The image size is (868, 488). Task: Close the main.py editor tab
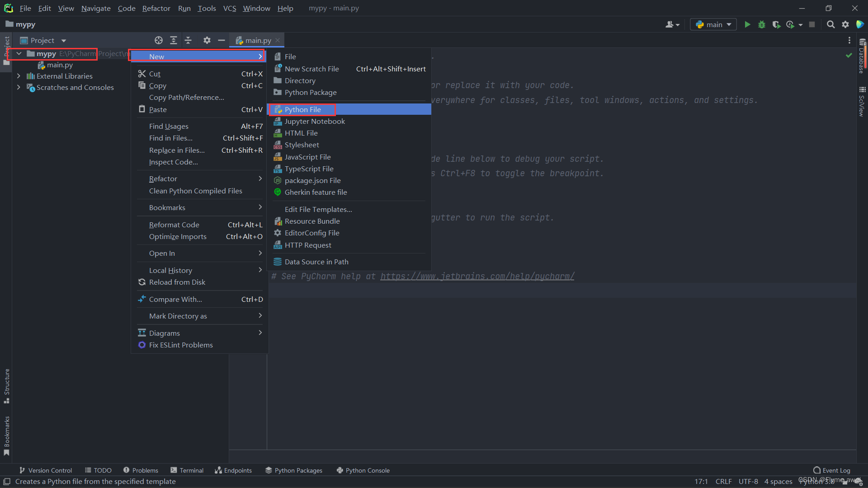(x=278, y=40)
